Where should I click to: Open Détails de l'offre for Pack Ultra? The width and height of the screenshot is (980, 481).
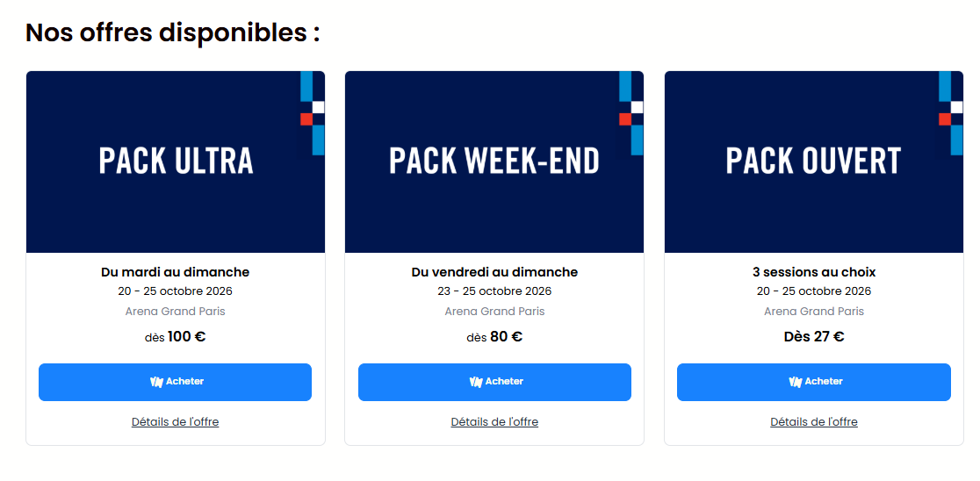click(175, 422)
